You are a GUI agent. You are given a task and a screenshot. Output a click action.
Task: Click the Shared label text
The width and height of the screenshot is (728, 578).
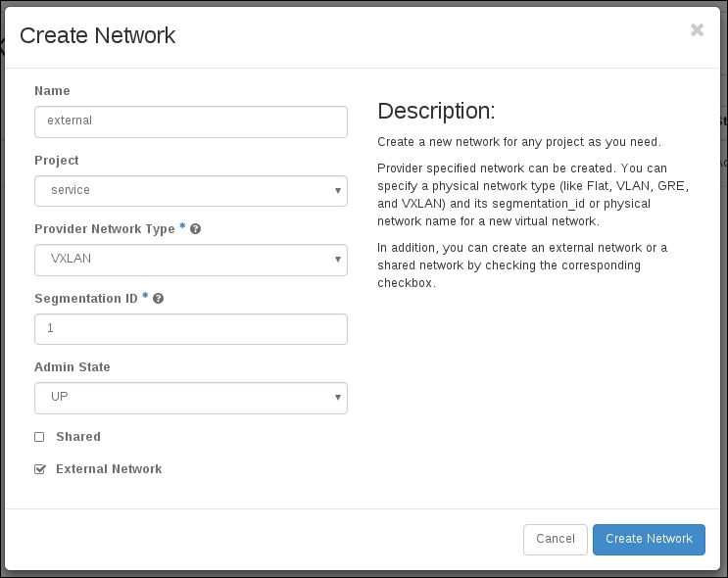pos(78,437)
